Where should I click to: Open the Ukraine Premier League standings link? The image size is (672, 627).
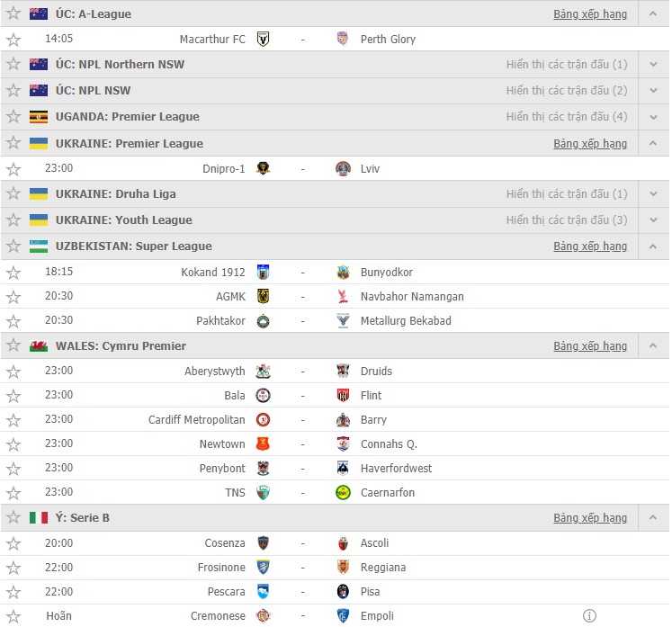click(590, 143)
